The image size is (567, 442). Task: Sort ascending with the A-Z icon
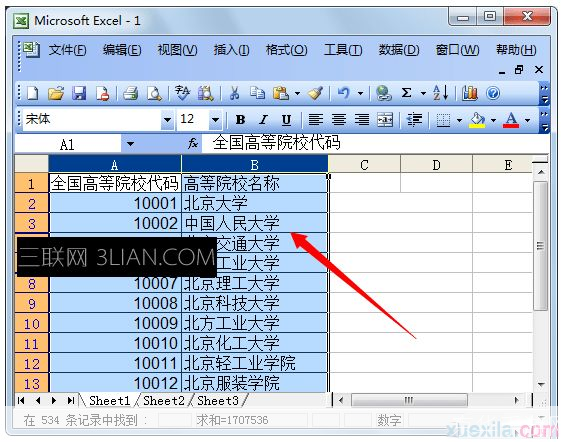pos(440,93)
